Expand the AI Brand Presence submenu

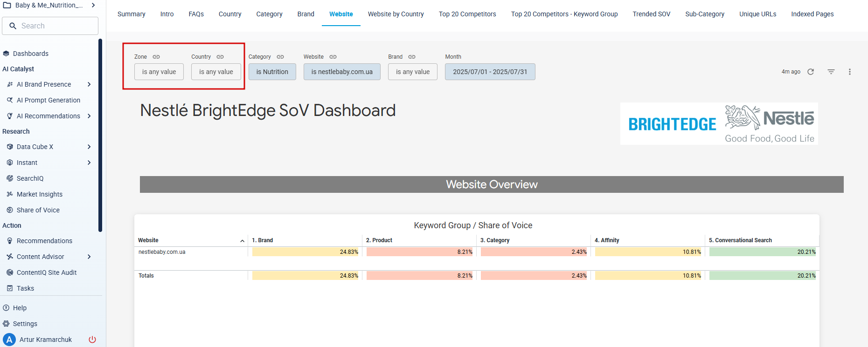click(89, 84)
